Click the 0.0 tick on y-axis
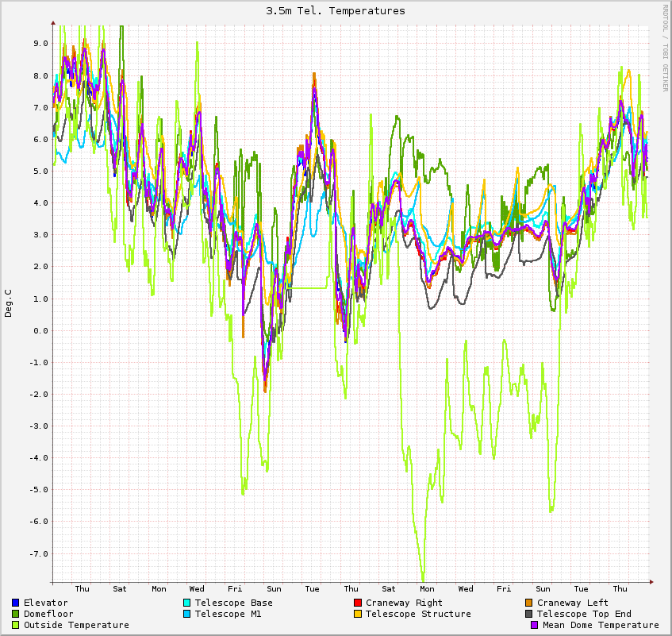The width and height of the screenshot is (672, 636). click(40, 330)
